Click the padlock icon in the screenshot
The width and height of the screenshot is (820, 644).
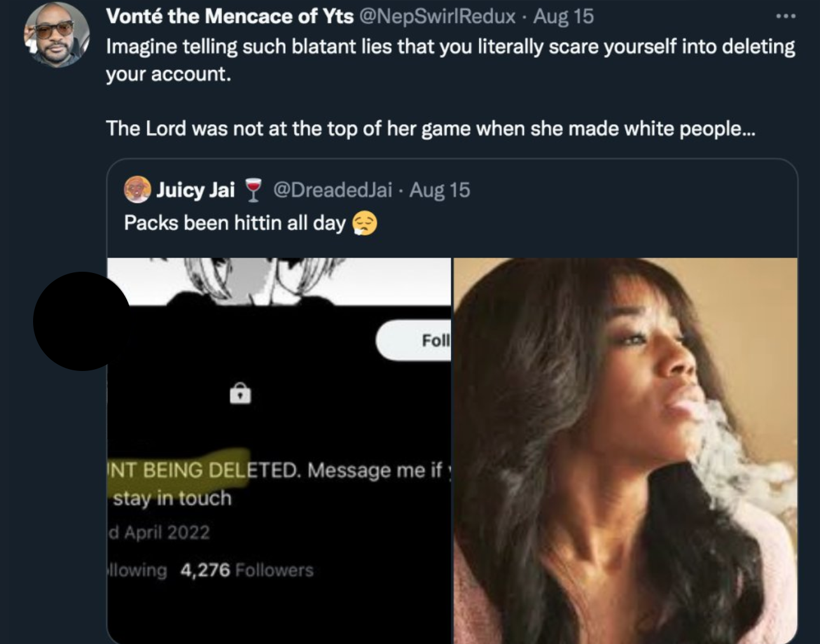240,393
